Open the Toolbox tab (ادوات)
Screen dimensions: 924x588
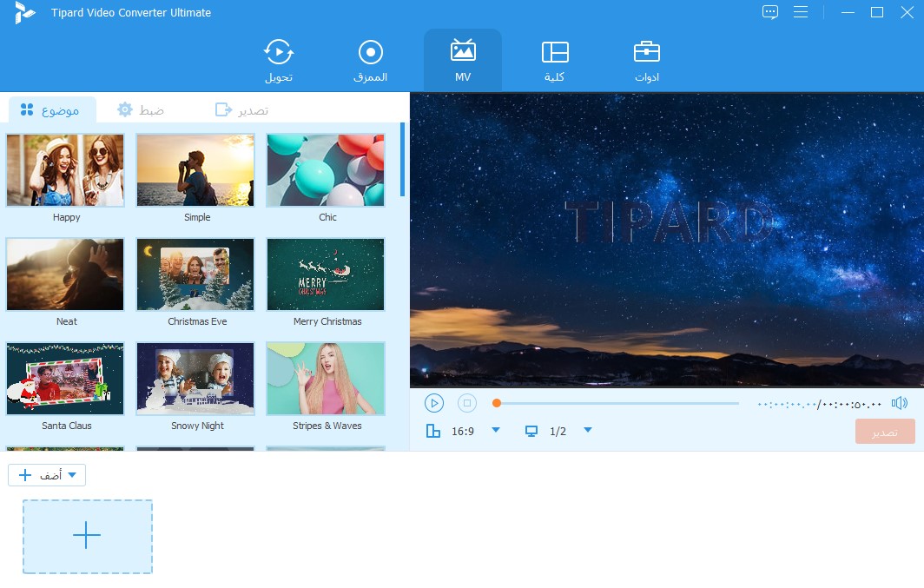point(646,61)
